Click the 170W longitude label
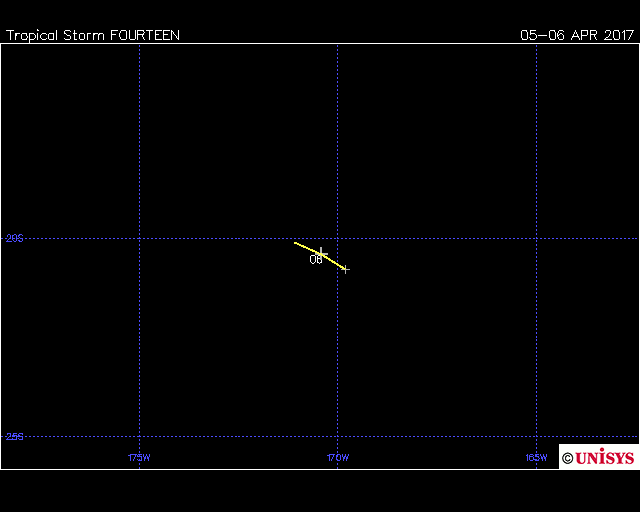 tap(337, 458)
